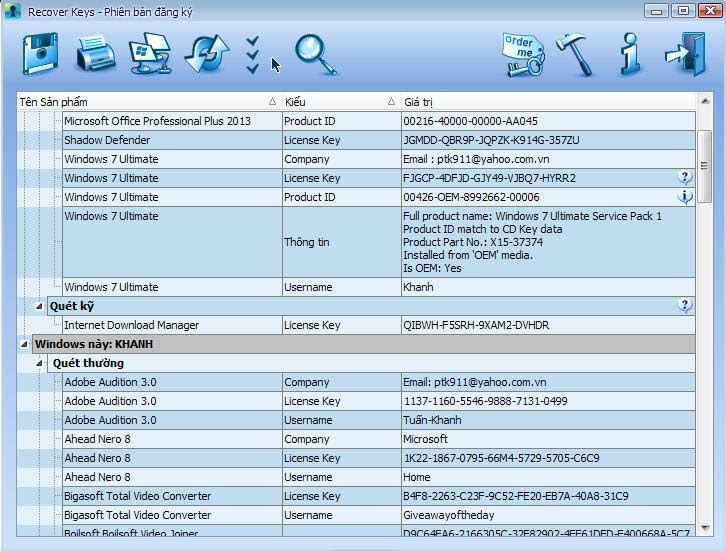Click value 00426-OEM-8992662-00006
The width and height of the screenshot is (726, 551).
point(471,197)
